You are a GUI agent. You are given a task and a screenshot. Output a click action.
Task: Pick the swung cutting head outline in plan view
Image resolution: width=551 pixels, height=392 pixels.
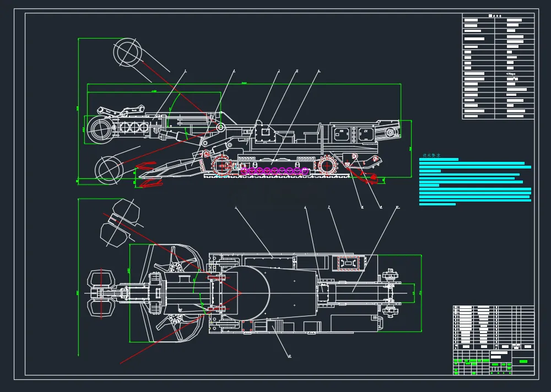pos(121,222)
